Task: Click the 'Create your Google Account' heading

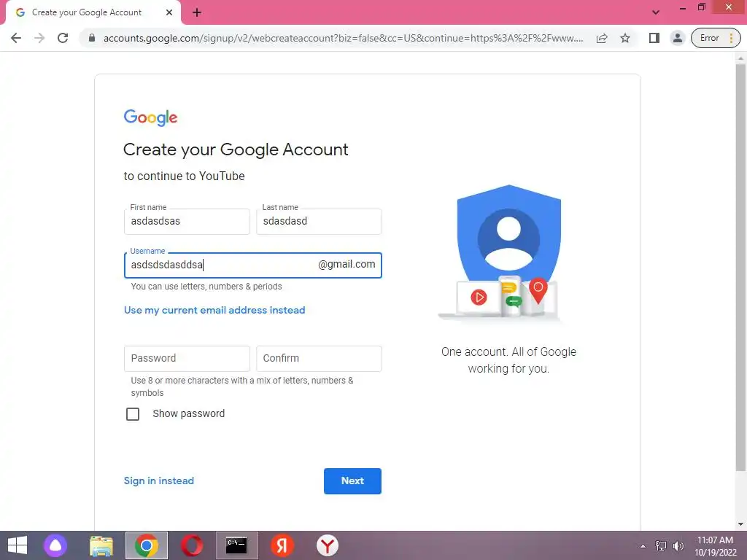Action: click(236, 149)
